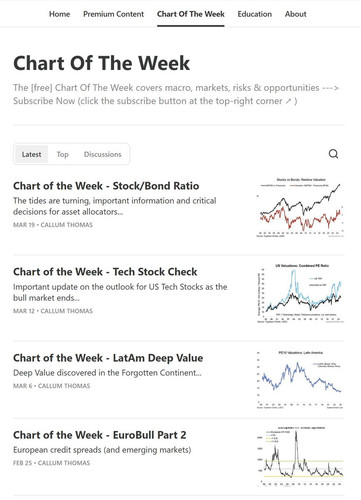Open the Education nav item

pos(255,14)
